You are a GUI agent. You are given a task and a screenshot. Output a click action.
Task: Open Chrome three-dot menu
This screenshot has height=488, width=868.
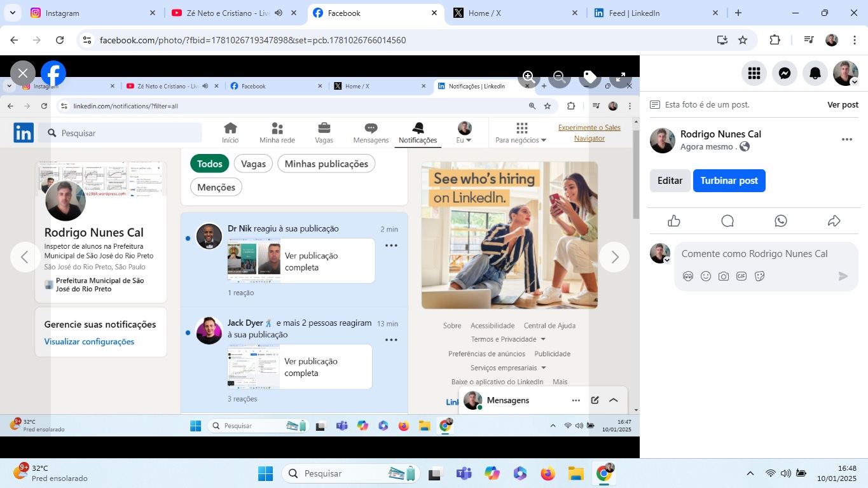pyautogui.click(x=854, y=40)
